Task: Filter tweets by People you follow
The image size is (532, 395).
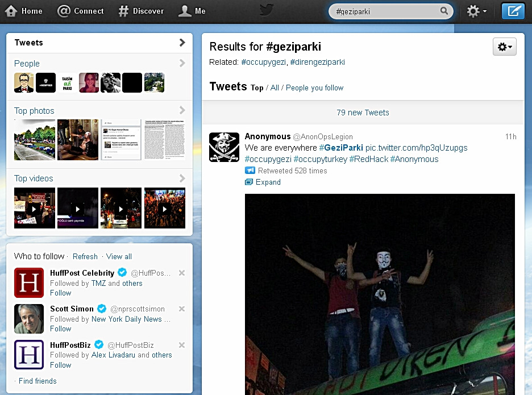Action: (x=314, y=88)
